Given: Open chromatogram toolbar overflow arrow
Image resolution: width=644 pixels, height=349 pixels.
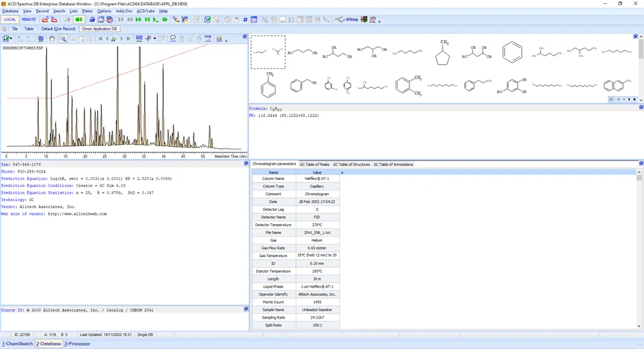Looking at the screenshot, I should click(227, 40).
